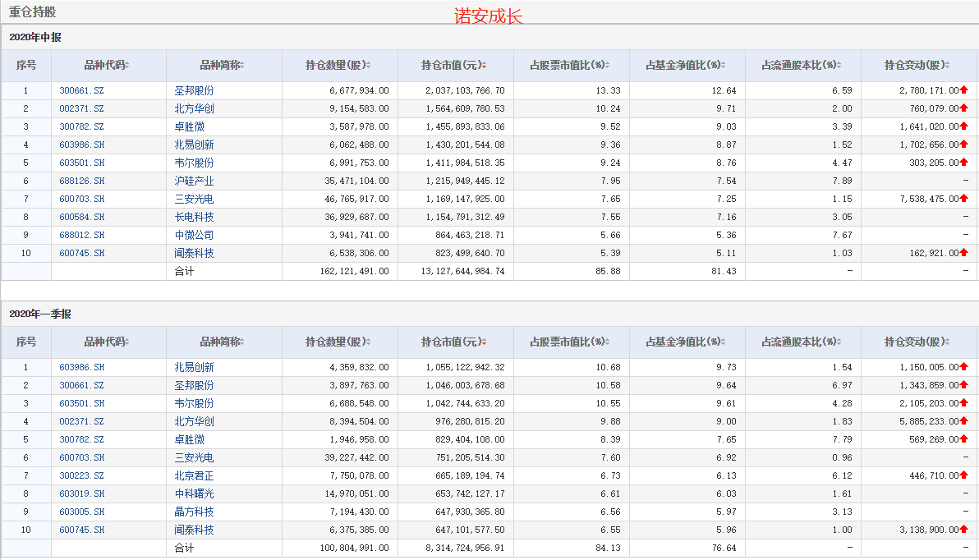The width and height of the screenshot is (979, 560).
Task: Open stock code 603019.SH link
Action: [82, 493]
